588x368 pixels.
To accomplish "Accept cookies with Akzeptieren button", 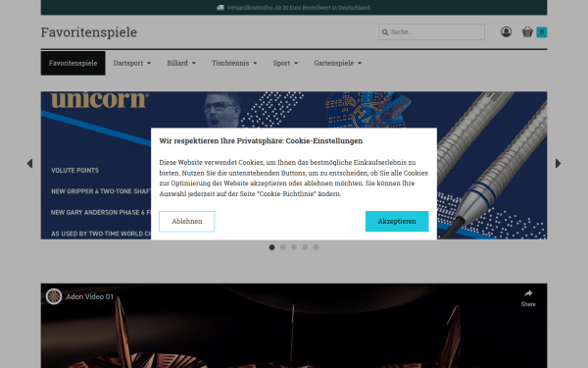I will coord(397,221).
